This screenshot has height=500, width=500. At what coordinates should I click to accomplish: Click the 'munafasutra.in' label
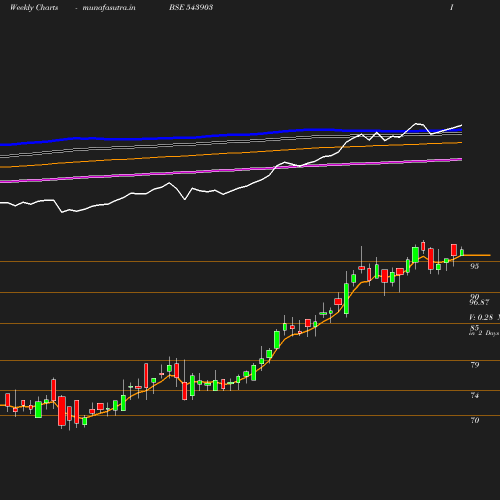pyautogui.click(x=109, y=7)
